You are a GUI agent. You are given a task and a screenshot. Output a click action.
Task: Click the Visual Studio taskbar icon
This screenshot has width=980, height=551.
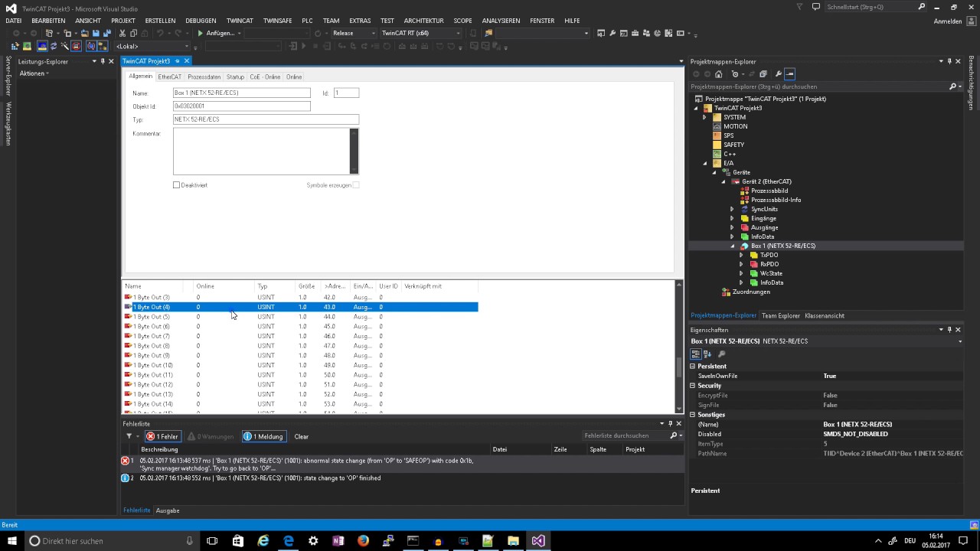tap(538, 540)
